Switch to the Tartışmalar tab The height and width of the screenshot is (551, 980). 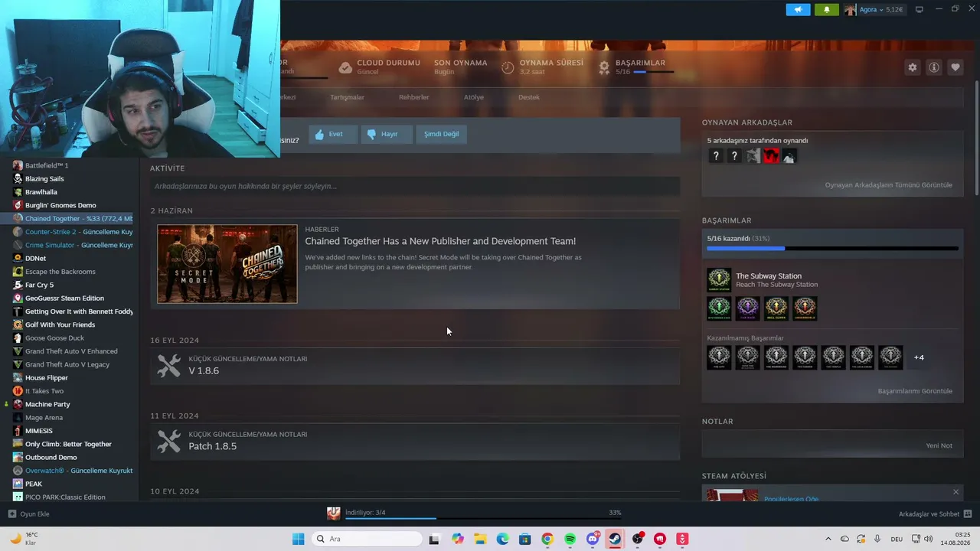347,97
